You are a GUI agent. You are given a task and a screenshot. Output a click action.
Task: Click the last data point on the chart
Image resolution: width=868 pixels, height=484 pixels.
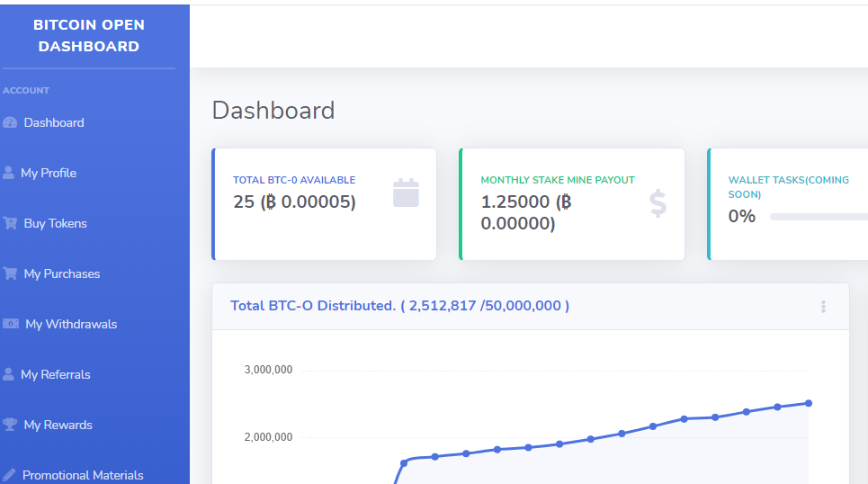coord(809,403)
